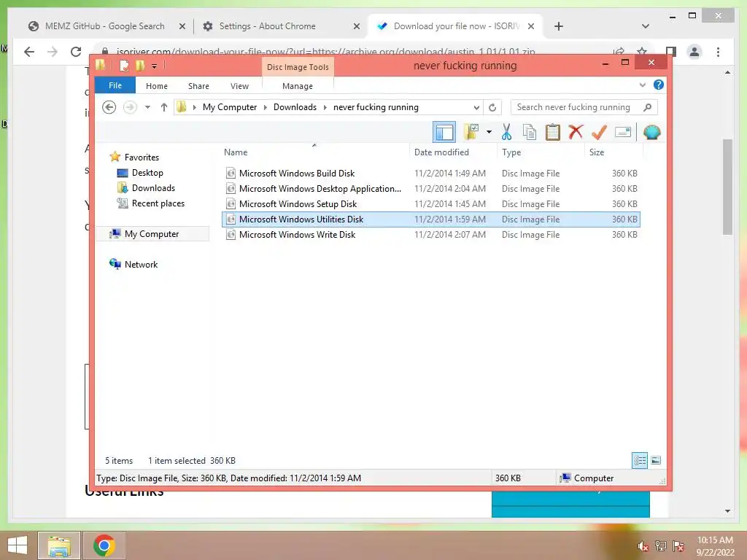Open dropdown arrow after Downloads breadcrumb

coord(325,108)
